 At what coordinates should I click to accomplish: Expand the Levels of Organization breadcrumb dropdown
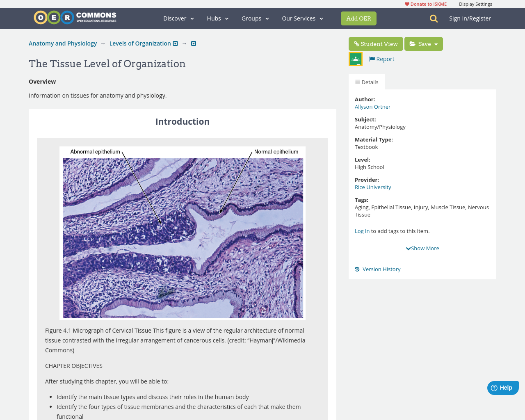(176, 44)
